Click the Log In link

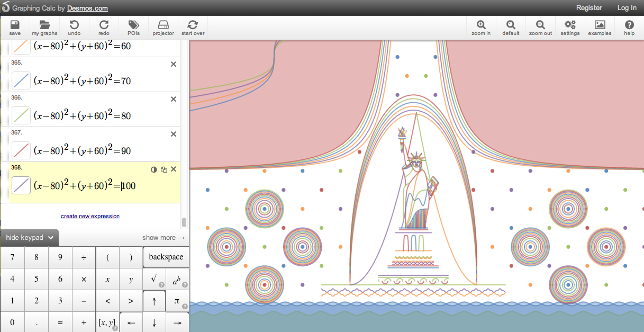coord(627,8)
